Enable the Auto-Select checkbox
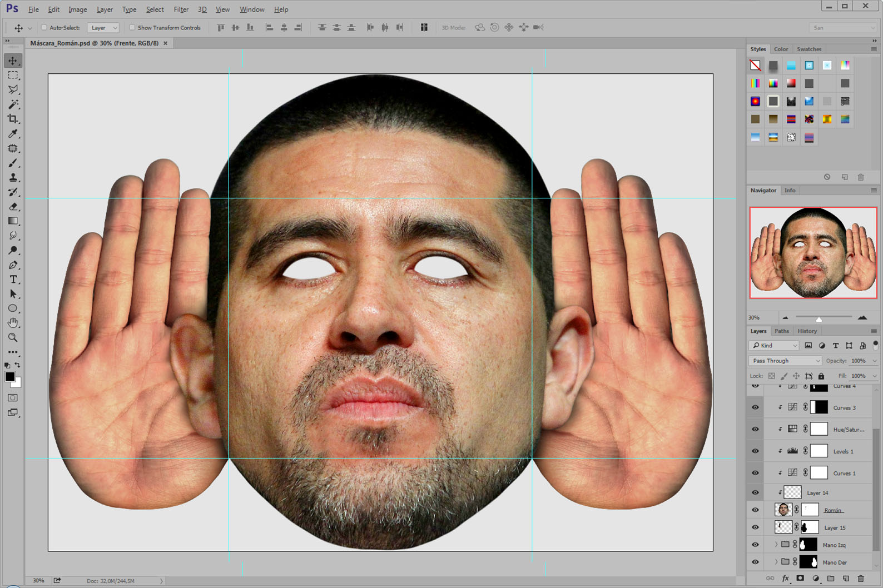This screenshot has height=588, width=883. coord(44,27)
